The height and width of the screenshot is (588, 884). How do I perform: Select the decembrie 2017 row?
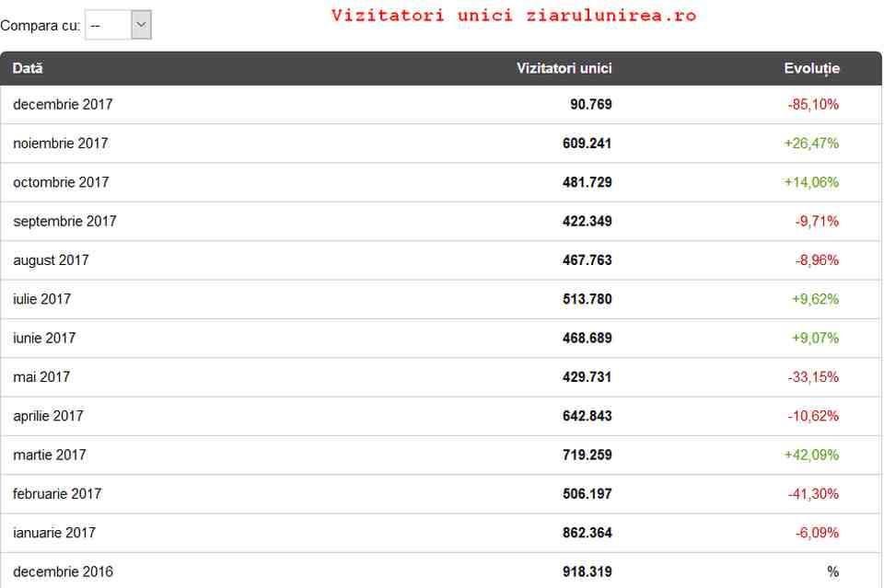click(441, 104)
